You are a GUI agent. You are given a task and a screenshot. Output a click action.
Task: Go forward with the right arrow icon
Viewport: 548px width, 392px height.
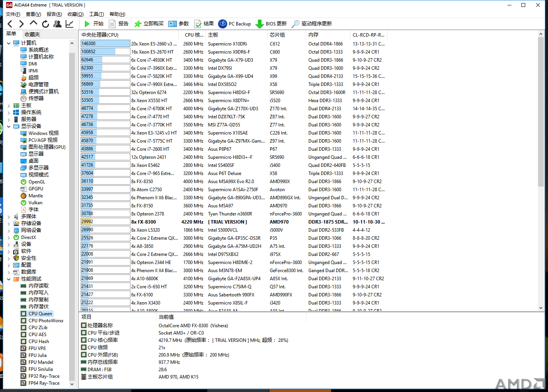21,24
